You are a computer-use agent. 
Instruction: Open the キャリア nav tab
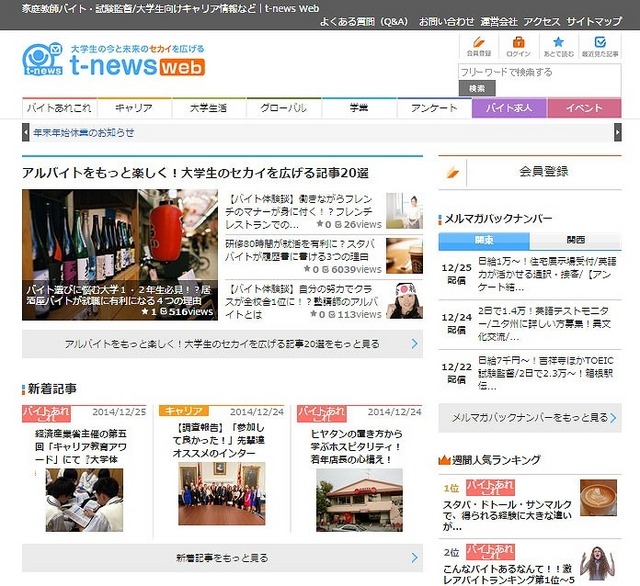point(134,108)
